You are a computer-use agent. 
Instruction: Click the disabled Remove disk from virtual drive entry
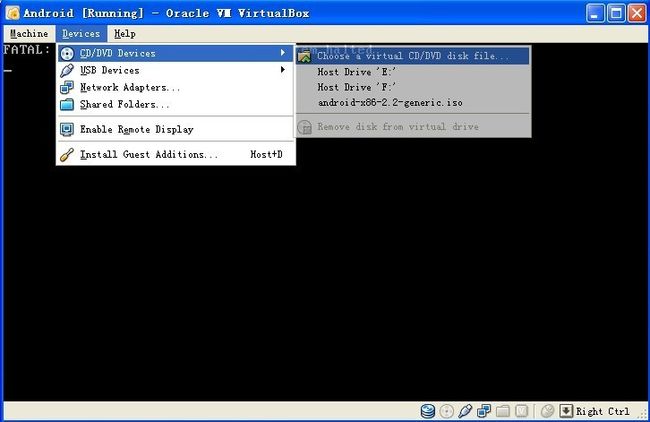[413, 126]
